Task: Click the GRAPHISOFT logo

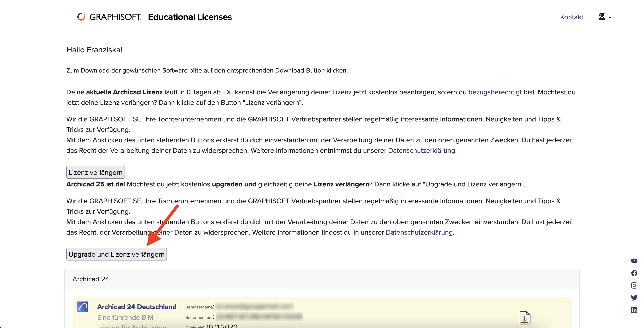Action: coord(109,17)
